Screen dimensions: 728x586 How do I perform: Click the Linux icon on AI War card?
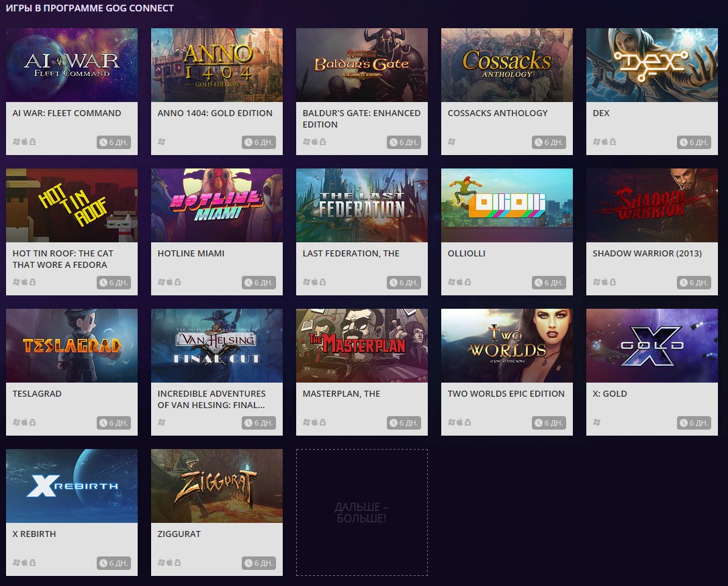coord(32,142)
